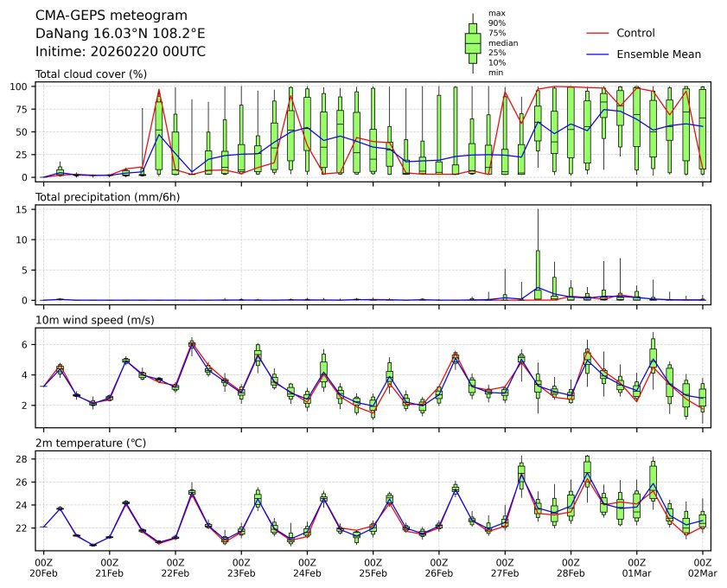Click the 15 tick on precipitation axis
This screenshot has width=727, height=588.
pyautogui.click(x=25, y=209)
